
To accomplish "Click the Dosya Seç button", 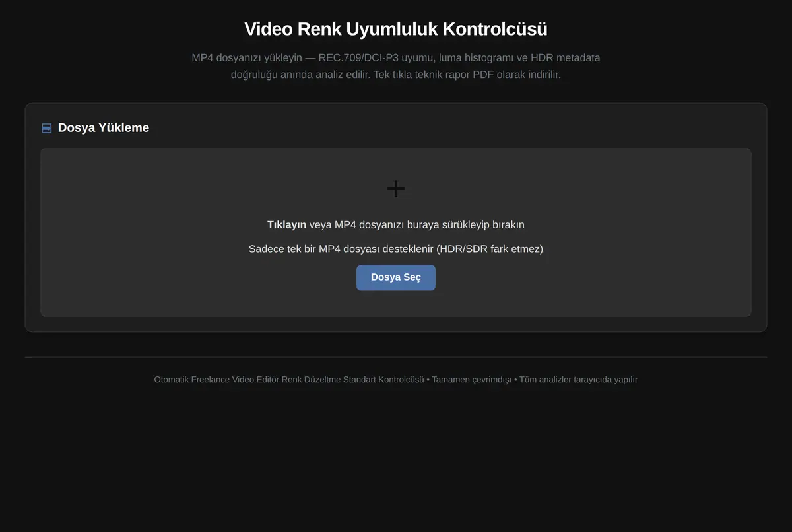I will 396,277.
